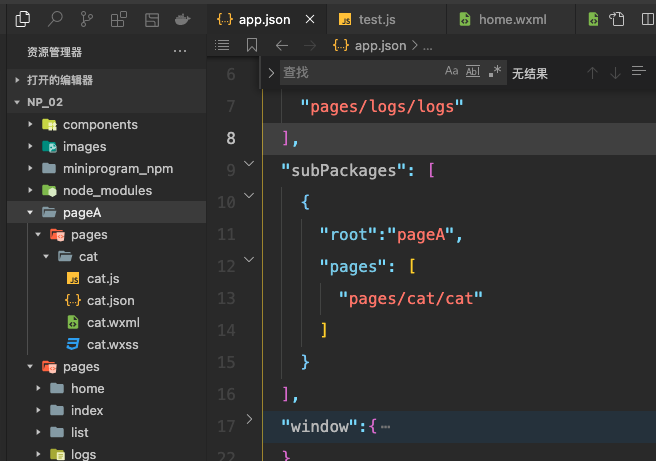Fold the object block at line 10
656x461 pixels.
(x=249, y=195)
